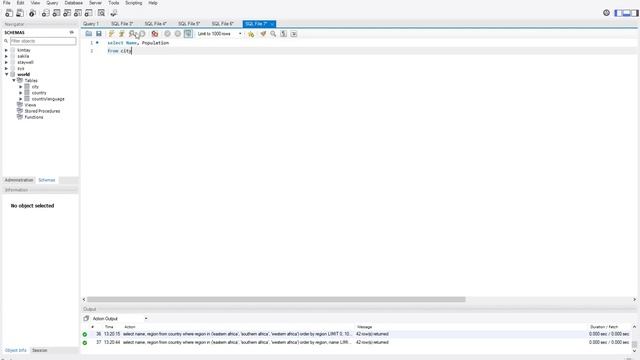Click the horizontal scrollbar of the query editor
The height and width of the screenshot is (360, 640).
click(x=276, y=299)
